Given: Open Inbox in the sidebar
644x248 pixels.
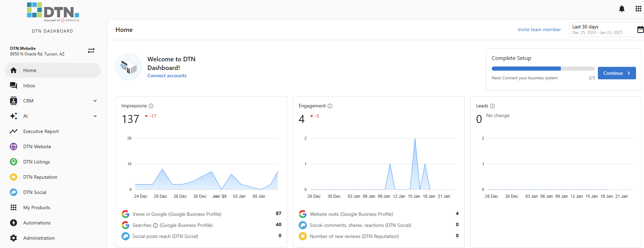Looking at the screenshot, I should click(53, 86).
